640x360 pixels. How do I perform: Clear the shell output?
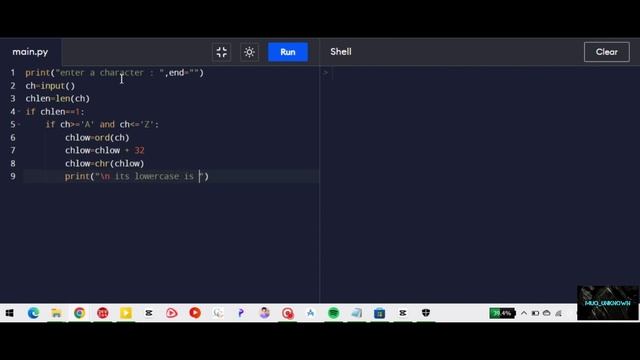[x=607, y=52]
